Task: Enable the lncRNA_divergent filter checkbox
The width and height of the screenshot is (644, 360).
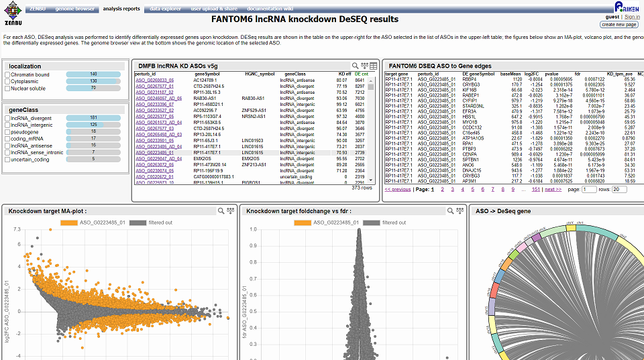Action: (x=7, y=118)
